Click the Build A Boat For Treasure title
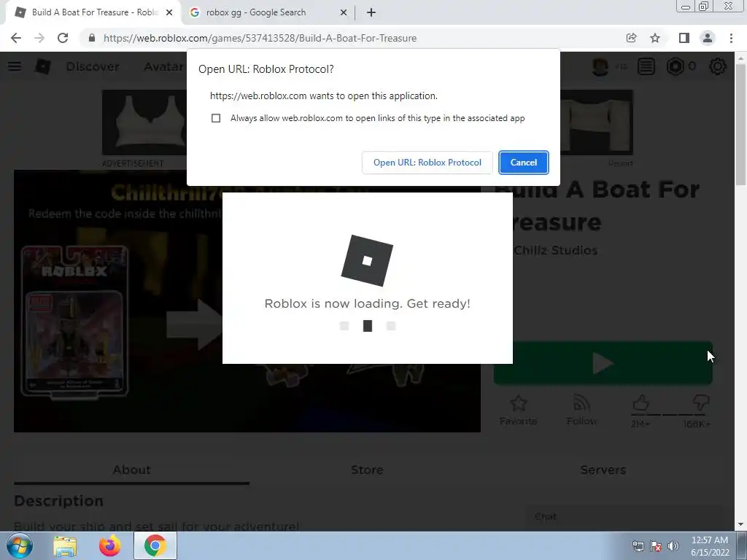This screenshot has height=560, width=747. (x=598, y=206)
